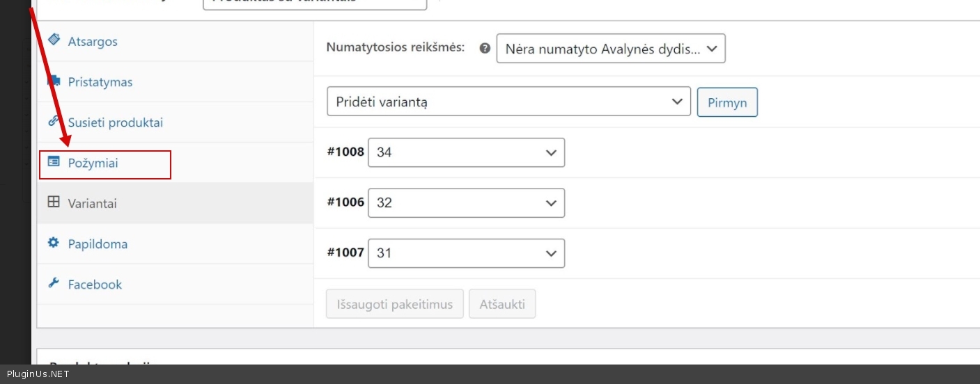Switch to the Požymiai tab
Viewport: 980px width, 384px height.
coord(93,163)
